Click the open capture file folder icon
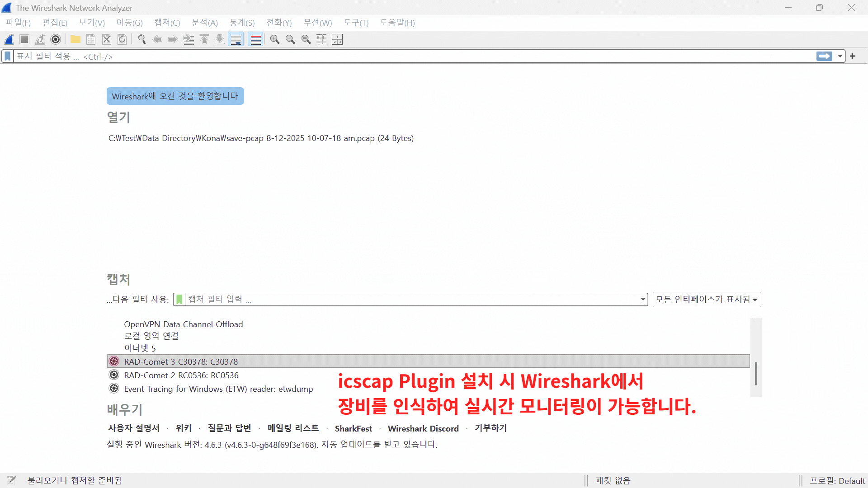Viewport: 868px width, 488px height. (75, 40)
